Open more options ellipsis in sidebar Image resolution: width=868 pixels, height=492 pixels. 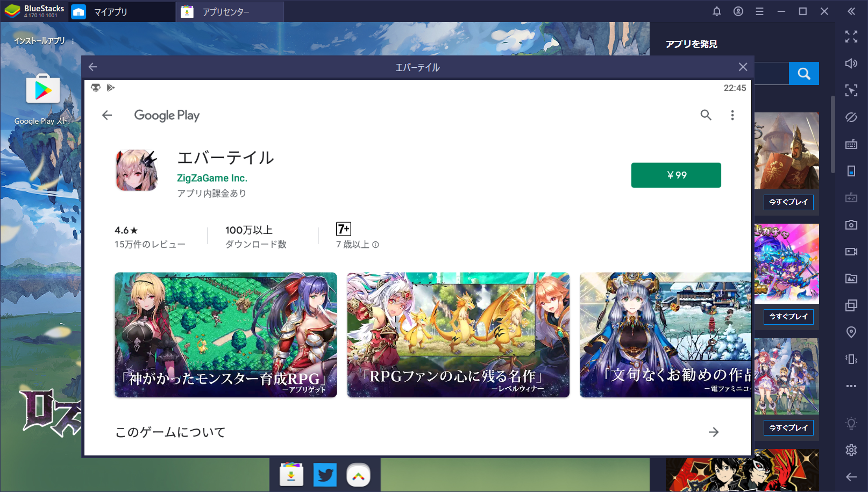(851, 386)
